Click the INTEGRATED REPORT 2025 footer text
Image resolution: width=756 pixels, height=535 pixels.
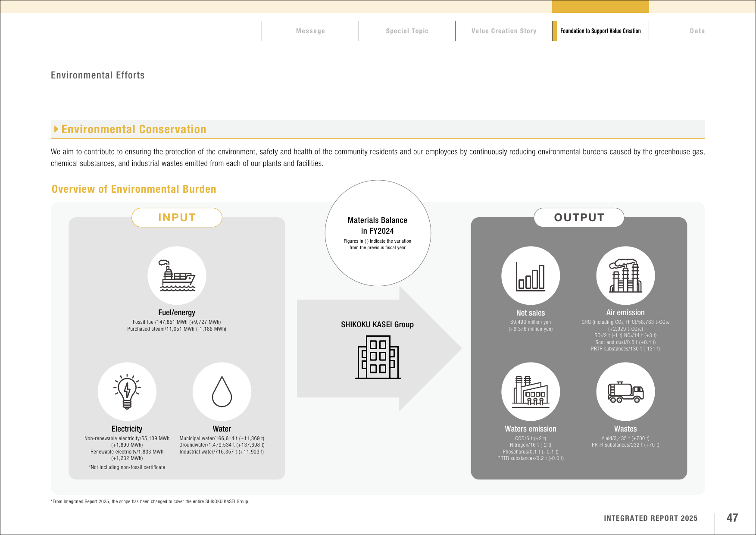tap(651, 518)
